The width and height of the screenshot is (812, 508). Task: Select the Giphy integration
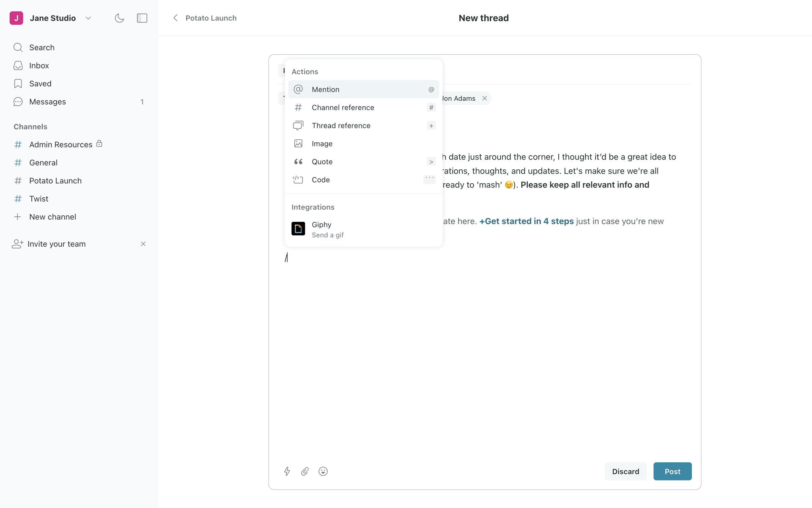point(364,229)
